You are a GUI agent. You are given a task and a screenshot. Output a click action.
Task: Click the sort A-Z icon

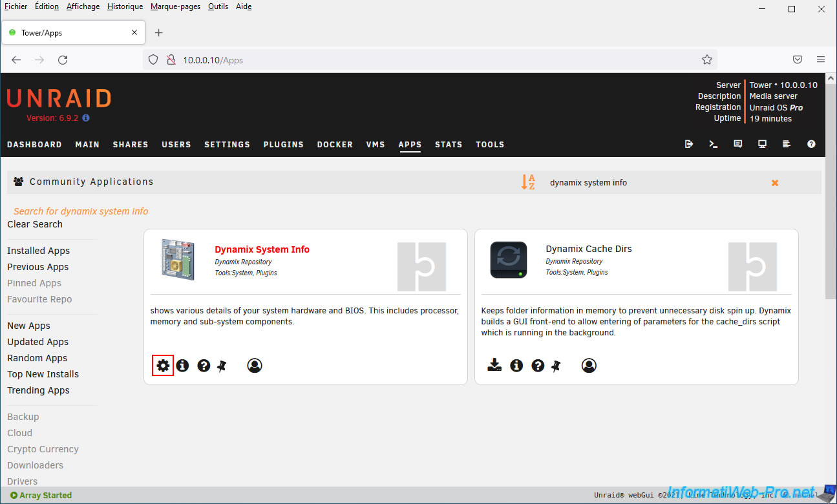pos(528,182)
